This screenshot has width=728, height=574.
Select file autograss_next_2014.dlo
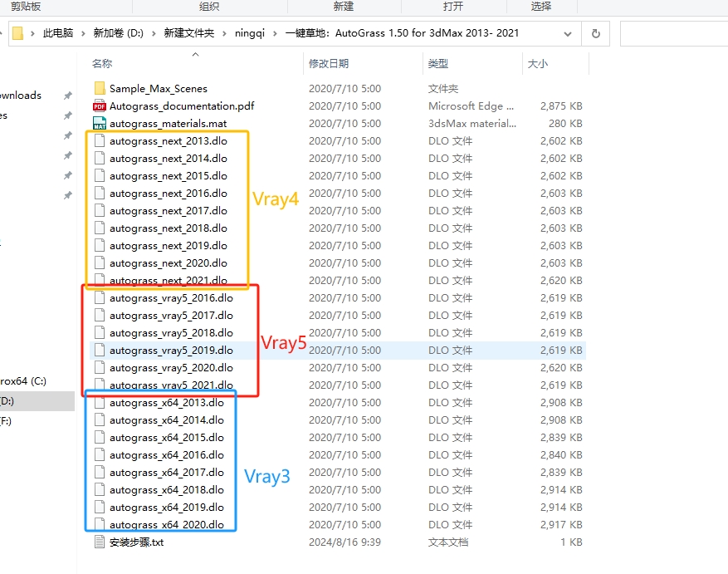point(168,159)
